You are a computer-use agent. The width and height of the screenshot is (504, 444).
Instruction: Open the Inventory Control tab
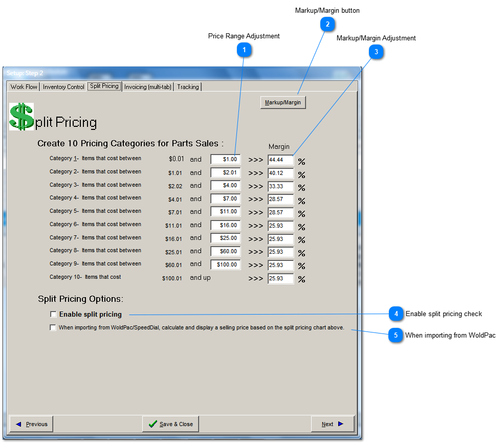(63, 87)
